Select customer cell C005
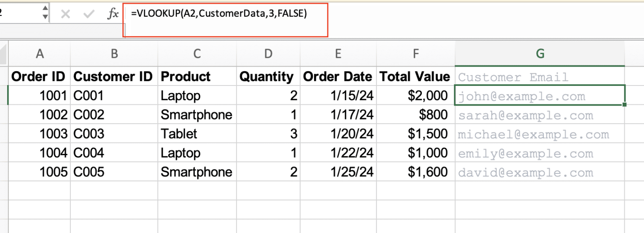644x233 pixels. (114, 172)
